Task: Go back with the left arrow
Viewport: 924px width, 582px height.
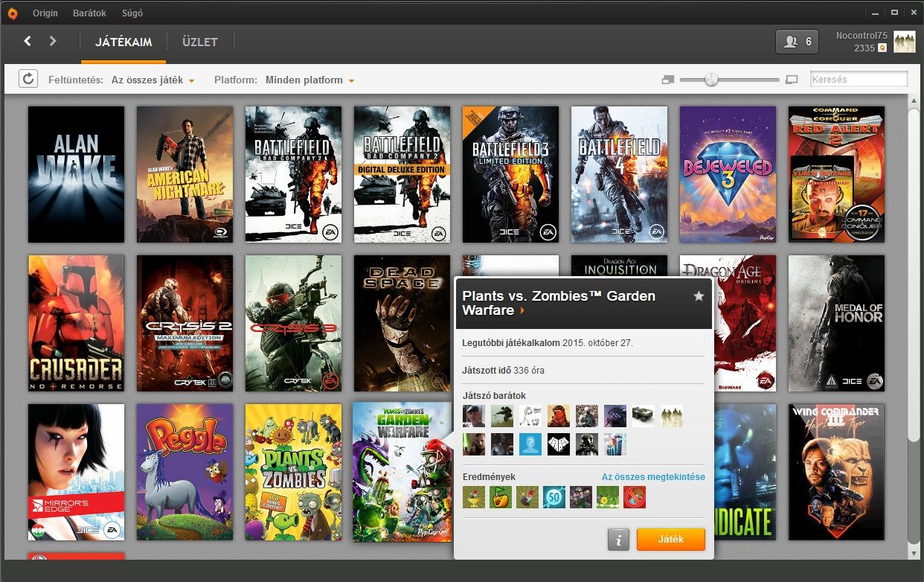Action: coord(28,42)
